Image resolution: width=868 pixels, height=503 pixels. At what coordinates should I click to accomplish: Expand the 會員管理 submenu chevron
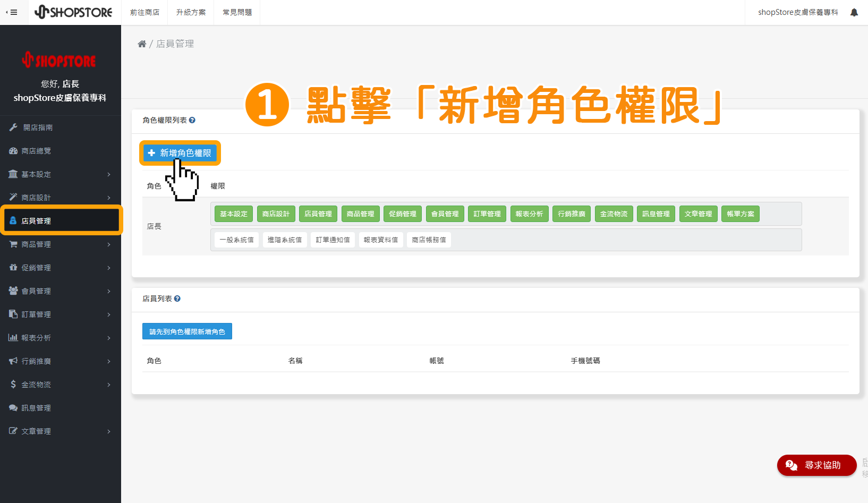click(109, 291)
